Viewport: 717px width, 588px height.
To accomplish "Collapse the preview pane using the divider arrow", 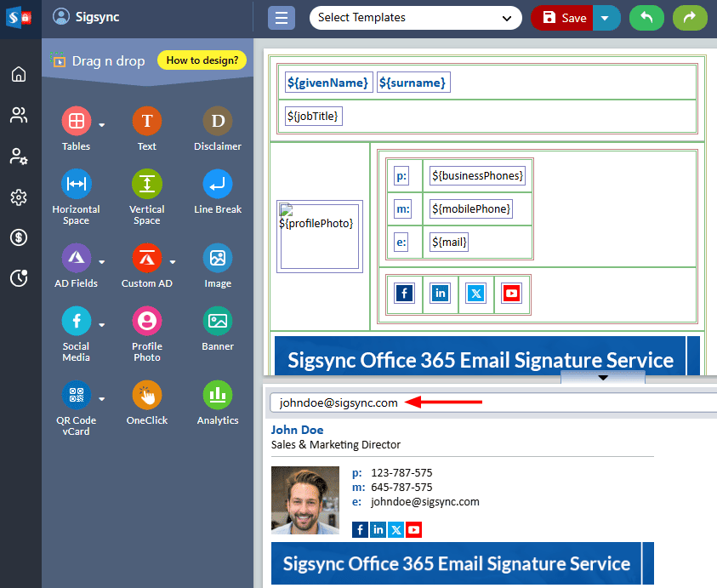I will click(x=603, y=377).
